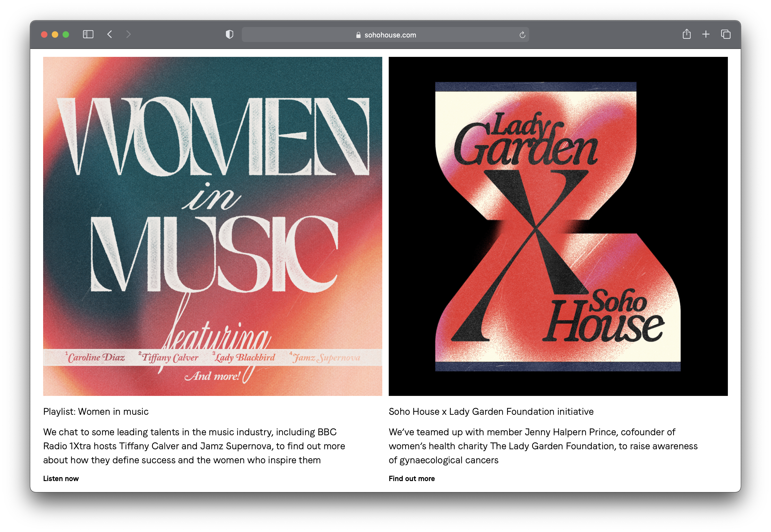
Task: Open the Share menu icon
Action: [686, 34]
